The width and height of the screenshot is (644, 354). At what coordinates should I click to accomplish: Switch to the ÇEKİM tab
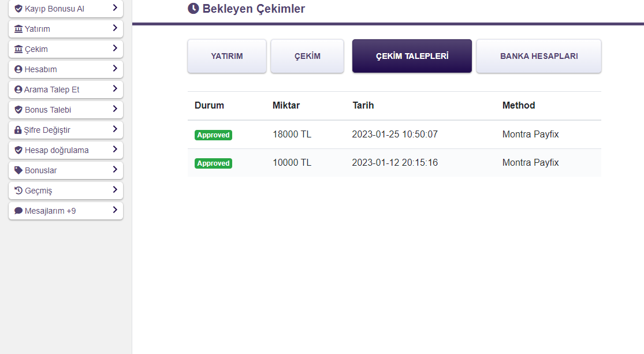pos(307,56)
